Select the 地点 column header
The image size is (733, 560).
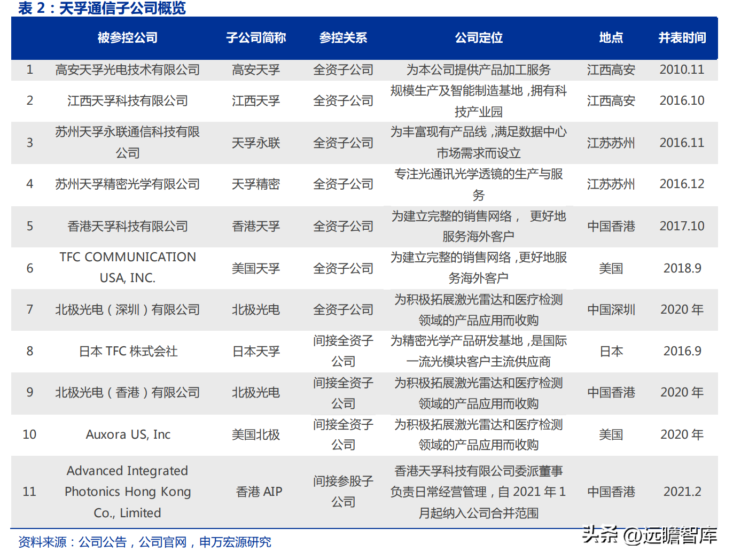point(611,38)
